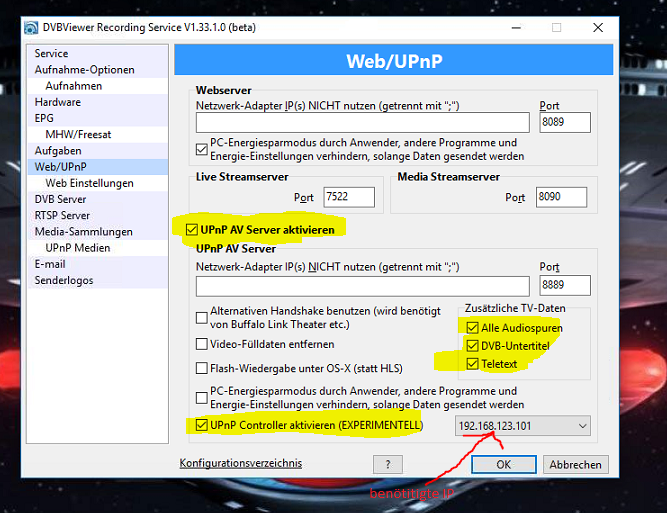Enable Alternativen Handshake benutzen checkbox
The width and height of the screenshot is (667, 513).
click(x=202, y=318)
